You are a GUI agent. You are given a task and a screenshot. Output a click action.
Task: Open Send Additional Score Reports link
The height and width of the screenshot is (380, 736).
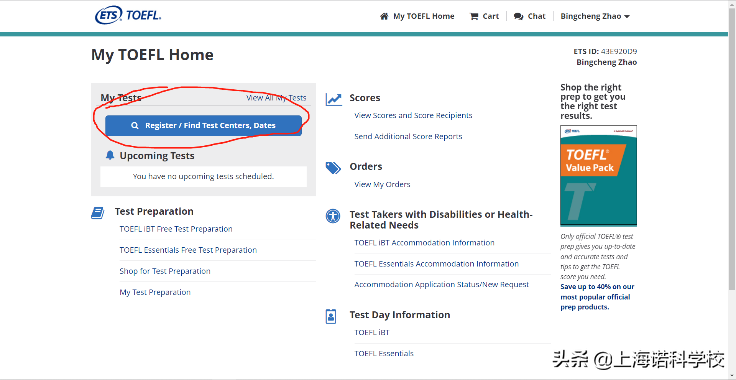(408, 137)
